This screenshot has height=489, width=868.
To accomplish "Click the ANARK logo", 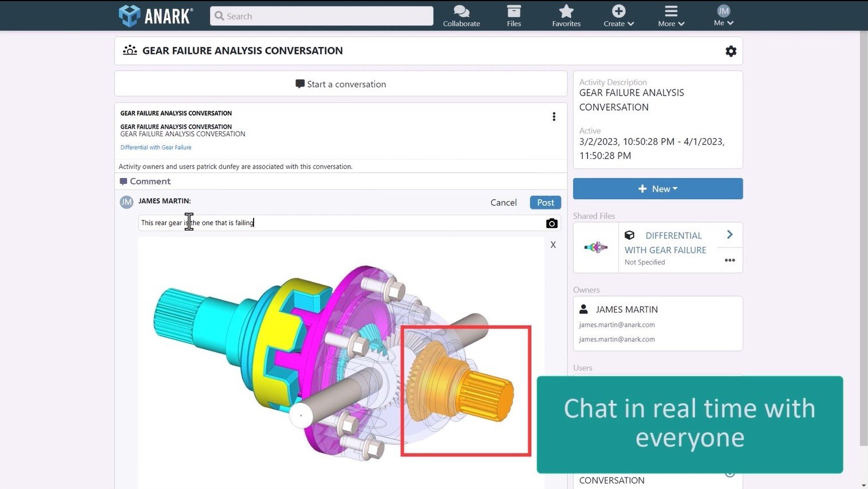I will click(x=155, y=15).
